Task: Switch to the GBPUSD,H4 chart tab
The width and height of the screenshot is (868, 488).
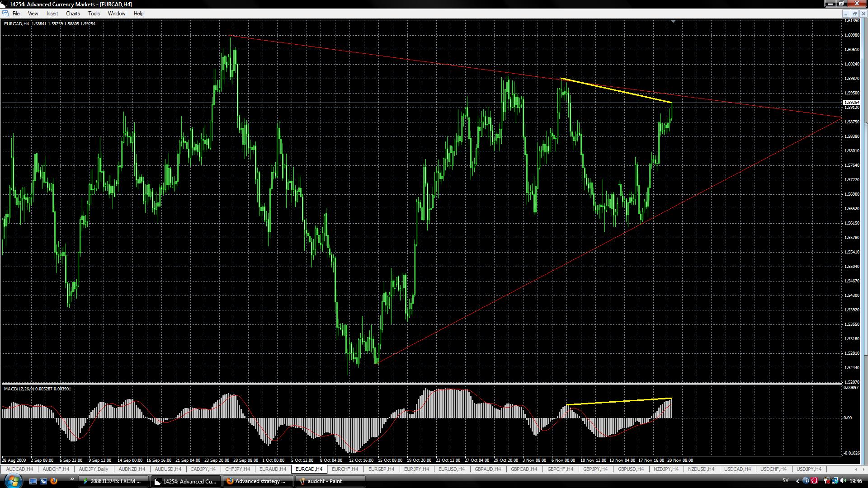Action: pyautogui.click(x=630, y=469)
